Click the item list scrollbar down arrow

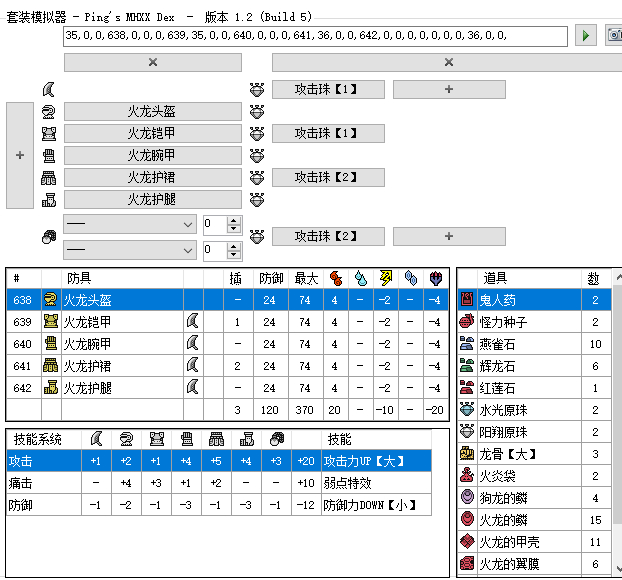pos(618,568)
